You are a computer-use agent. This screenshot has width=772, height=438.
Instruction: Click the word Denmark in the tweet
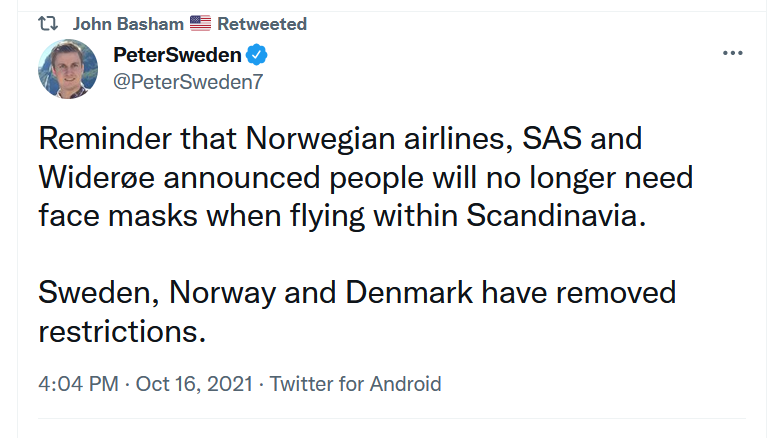[409, 293]
